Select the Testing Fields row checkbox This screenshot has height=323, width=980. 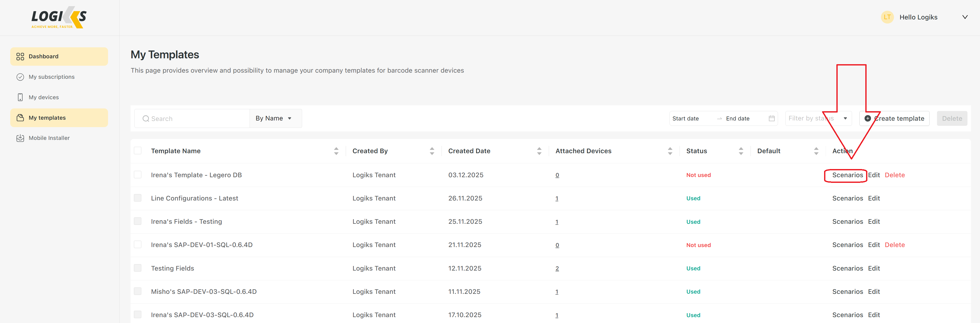point(138,268)
